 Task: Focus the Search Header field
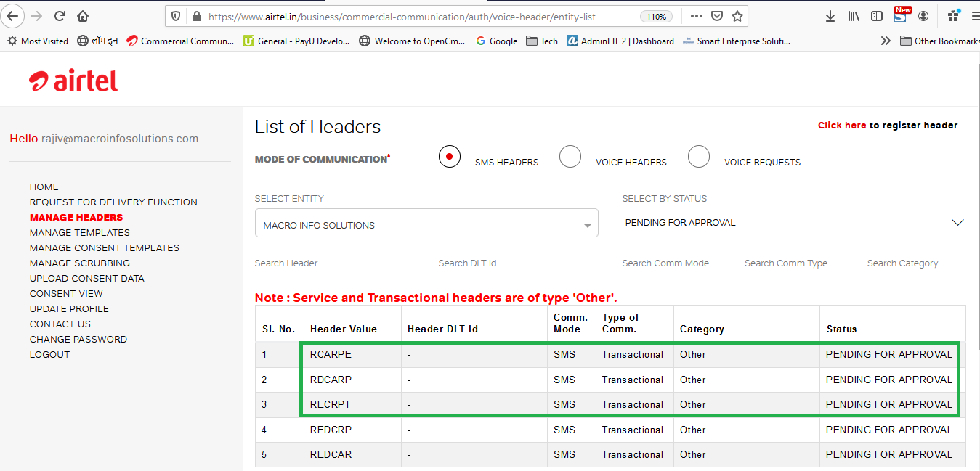pyautogui.click(x=335, y=263)
